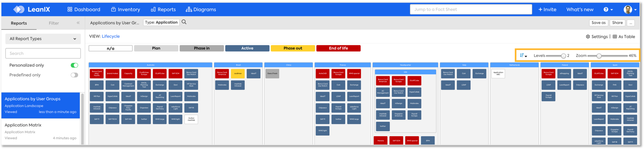The image size is (644, 149).
Task: Click the sidebar vertical scrollbar
Action: point(83,118)
